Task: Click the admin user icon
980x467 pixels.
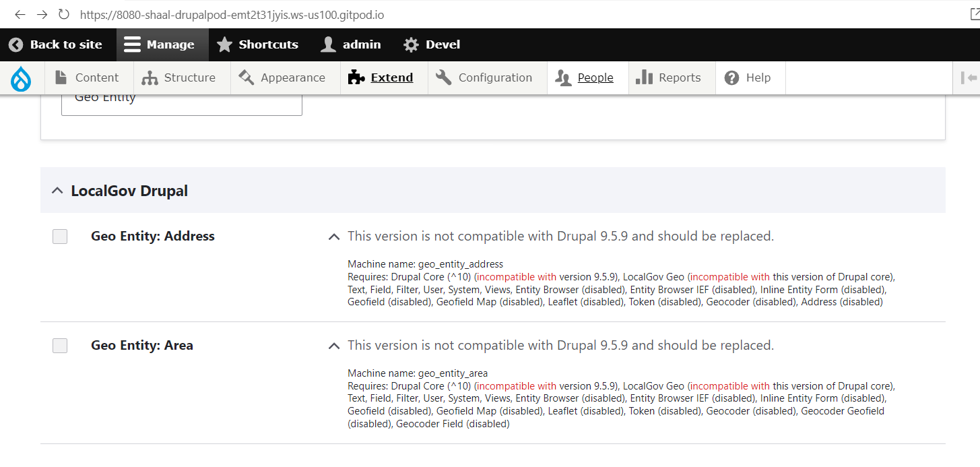Action: click(328, 44)
